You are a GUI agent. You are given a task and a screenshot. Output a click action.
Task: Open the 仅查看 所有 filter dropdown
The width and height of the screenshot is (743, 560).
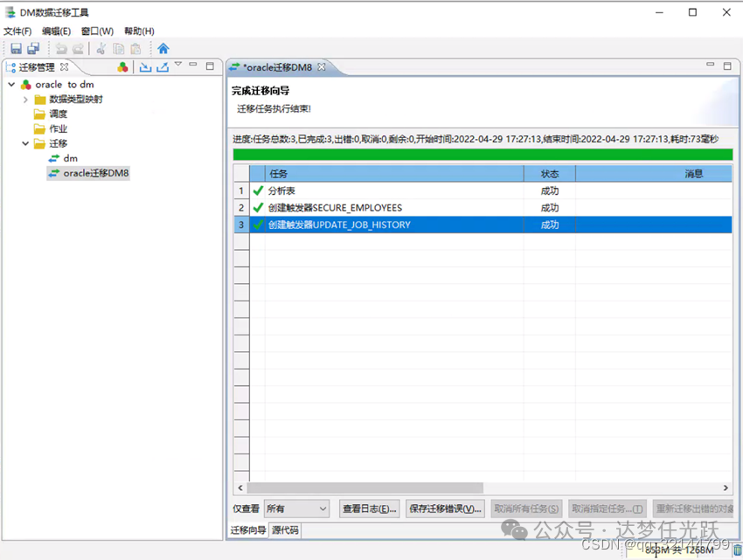pyautogui.click(x=296, y=508)
